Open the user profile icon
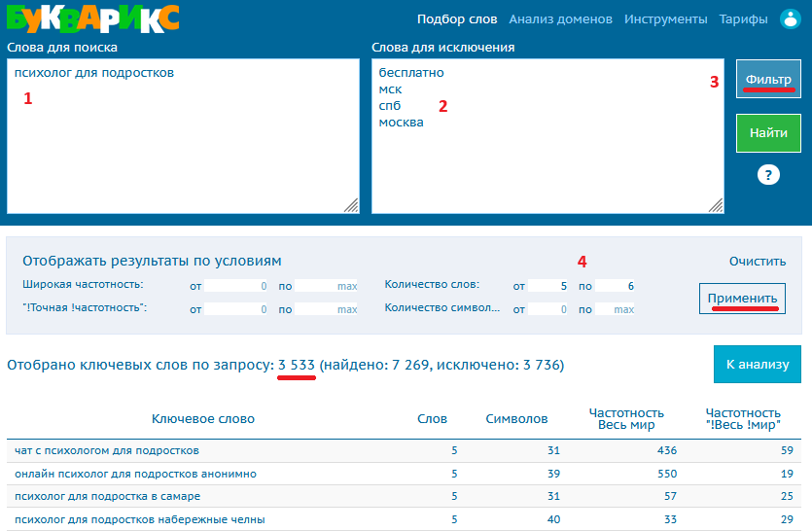 (791, 19)
